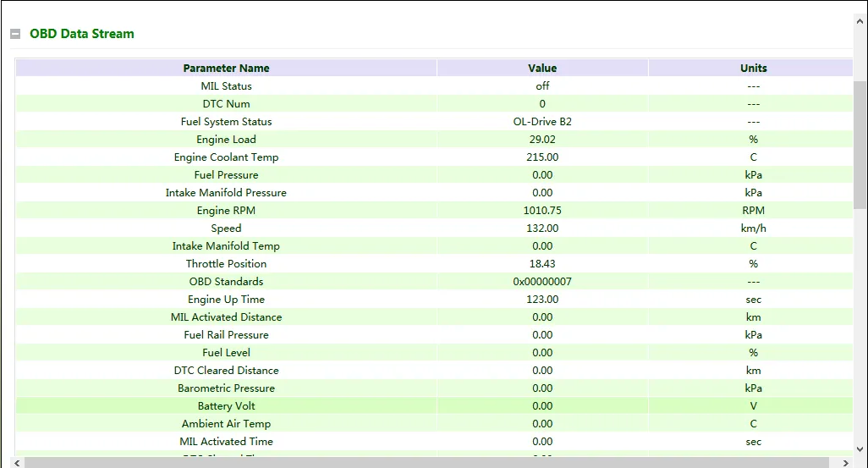Viewport: 868px width, 468px height.
Task: Click the off value for MIL Status
Action: click(x=542, y=85)
